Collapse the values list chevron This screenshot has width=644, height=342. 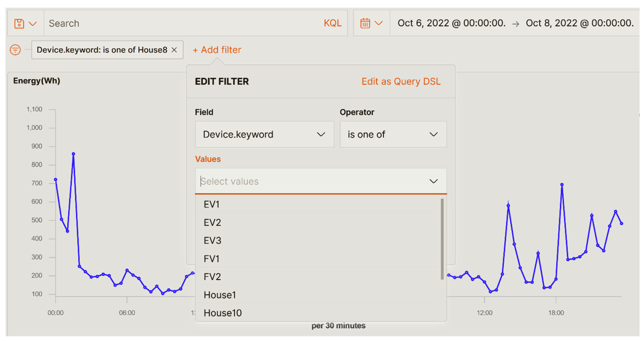pos(433,181)
